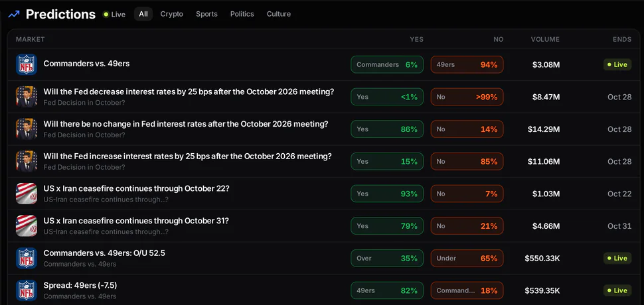Screen dimensions: 644x305
Task: Open the Commanders vs. 49ers market title
Action: (87, 64)
